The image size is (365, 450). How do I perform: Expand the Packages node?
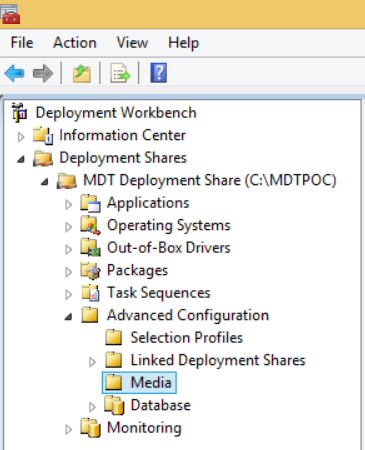(x=68, y=272)
